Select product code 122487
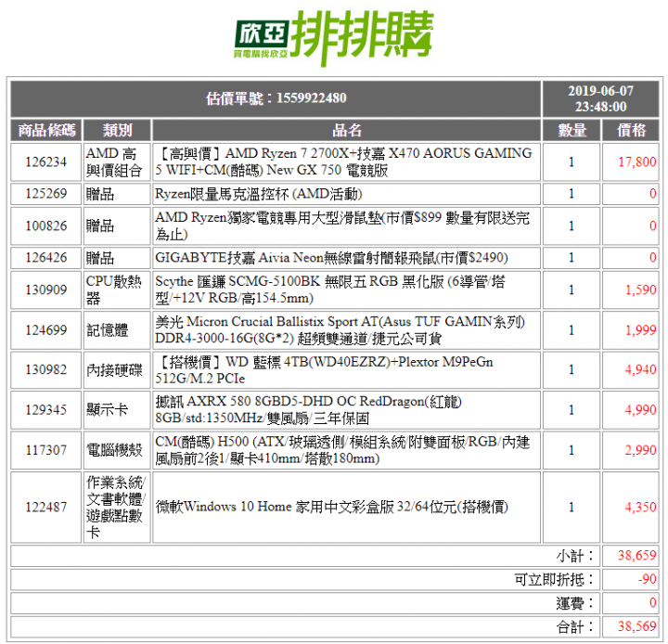This screenshot has height=644, width=668. coord(46,508)
